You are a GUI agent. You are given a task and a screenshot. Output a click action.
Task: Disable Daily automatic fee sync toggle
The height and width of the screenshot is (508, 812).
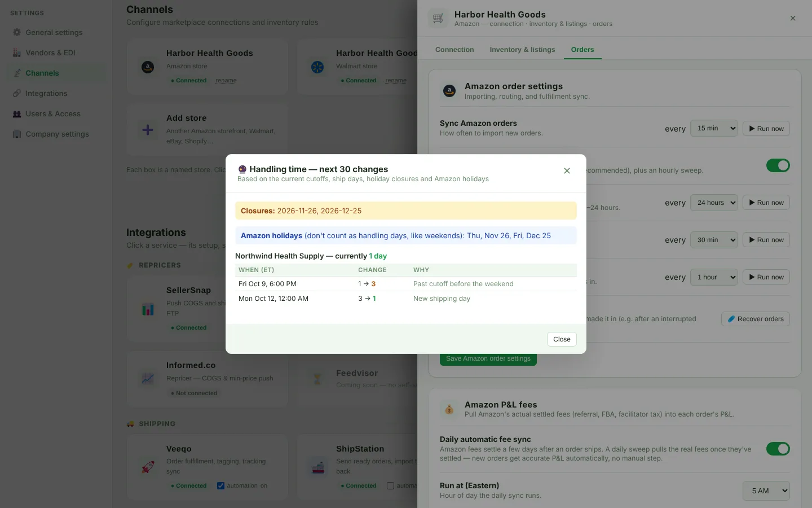(778, 449)
